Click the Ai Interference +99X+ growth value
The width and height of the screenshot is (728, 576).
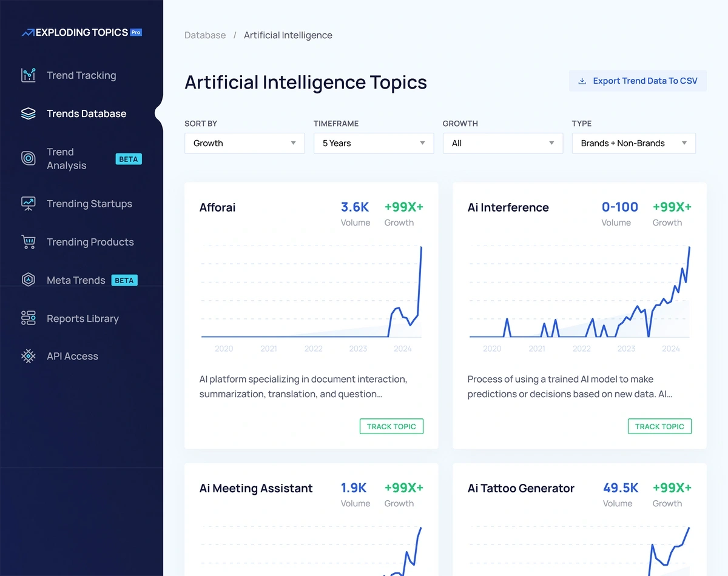click(x=672, y=207)
